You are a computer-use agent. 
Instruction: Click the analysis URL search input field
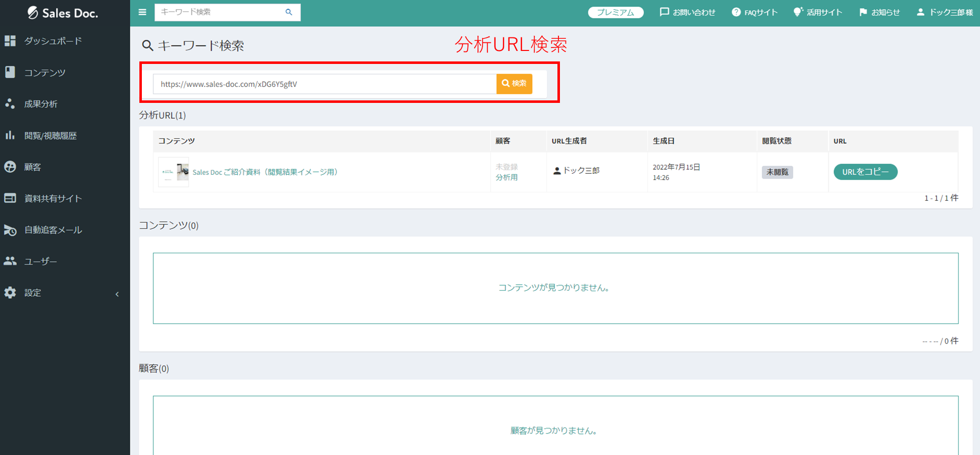[x=325, y=84]
